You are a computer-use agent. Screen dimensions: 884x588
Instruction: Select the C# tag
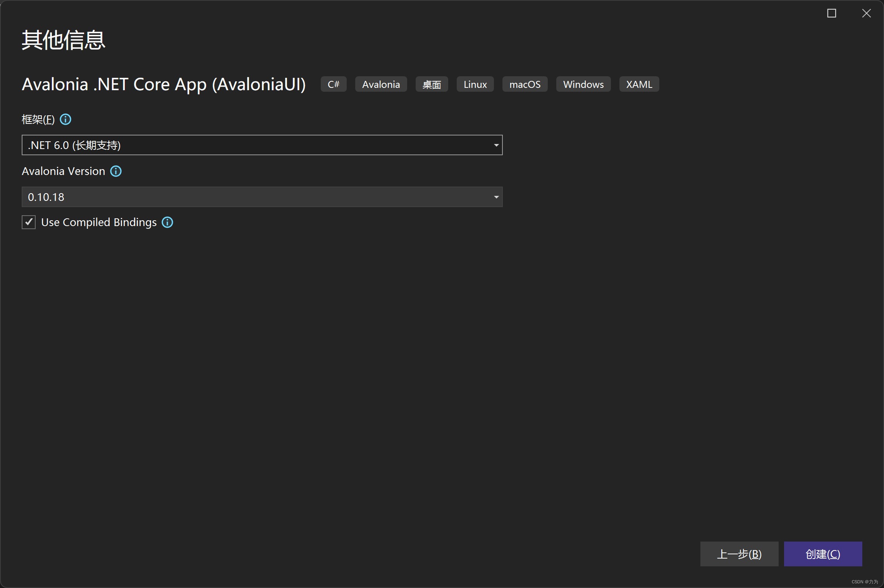click(333, 84)
